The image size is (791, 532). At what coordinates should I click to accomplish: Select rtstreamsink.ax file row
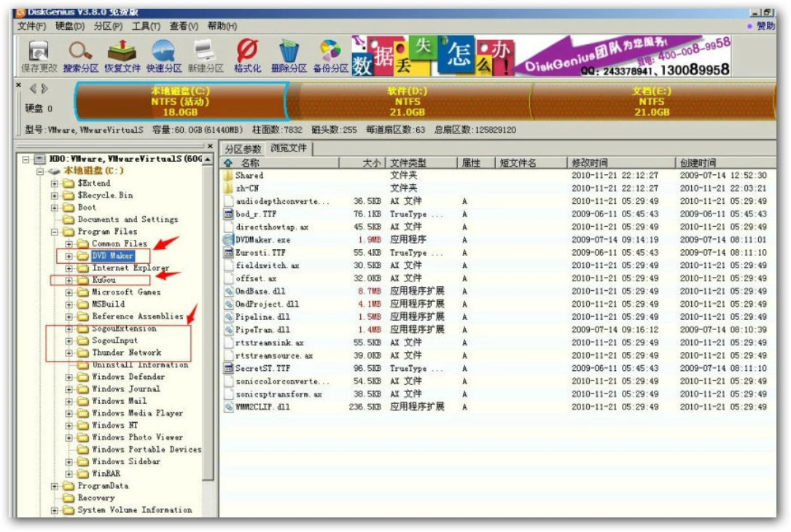point(497,343)
